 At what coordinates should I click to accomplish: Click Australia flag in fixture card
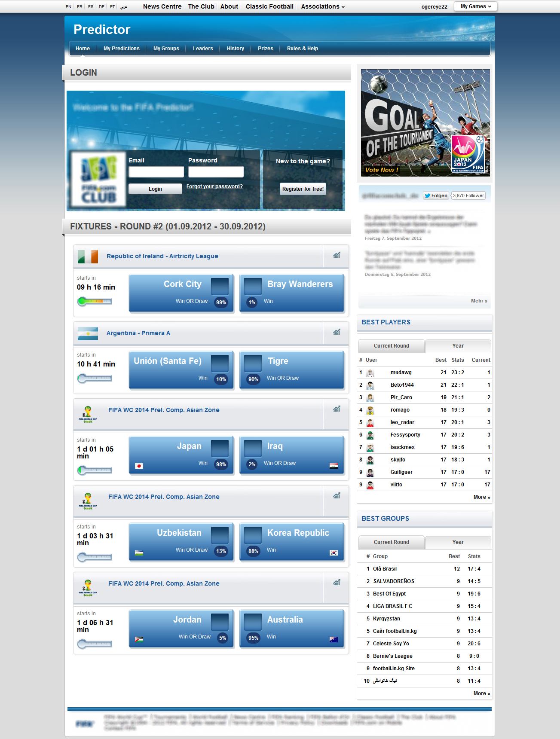[x=334, y=639]
